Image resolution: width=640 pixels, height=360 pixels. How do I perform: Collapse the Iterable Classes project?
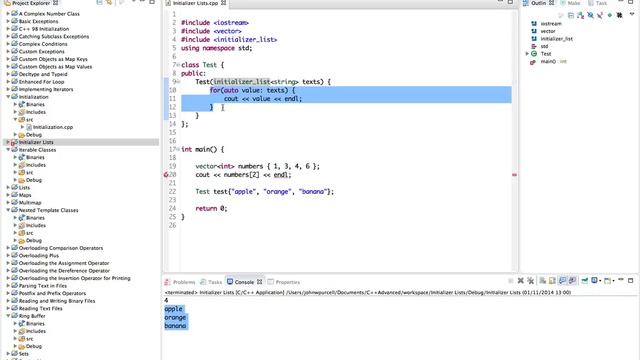8,150
